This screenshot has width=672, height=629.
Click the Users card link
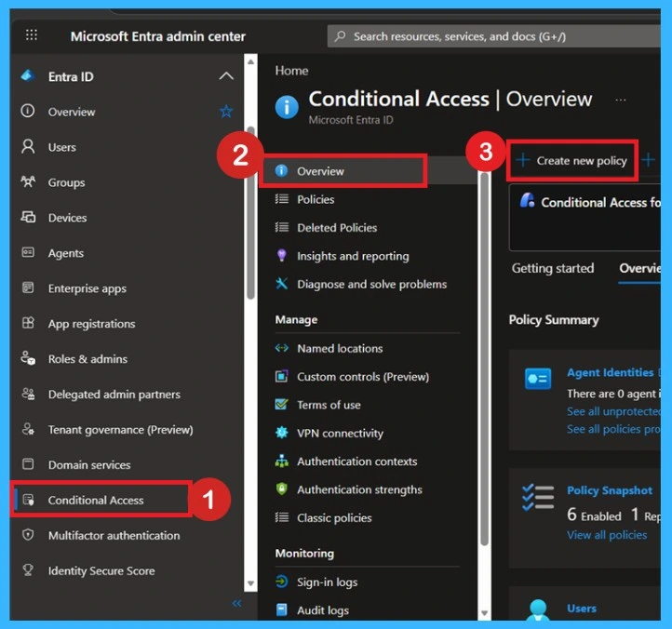(x=582, y=608)
